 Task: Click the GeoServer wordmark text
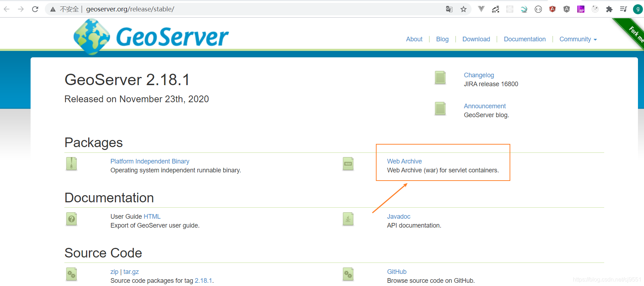pos(172,37)
